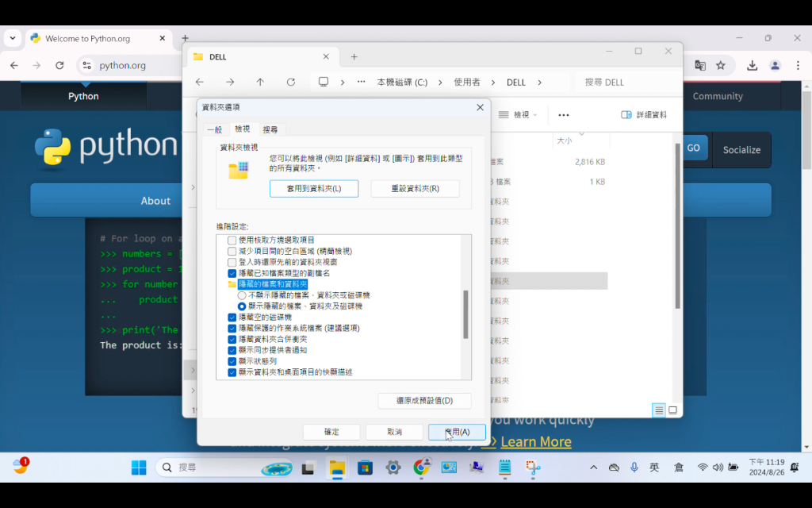Go up one folder level in Explorer

[260, 82]
